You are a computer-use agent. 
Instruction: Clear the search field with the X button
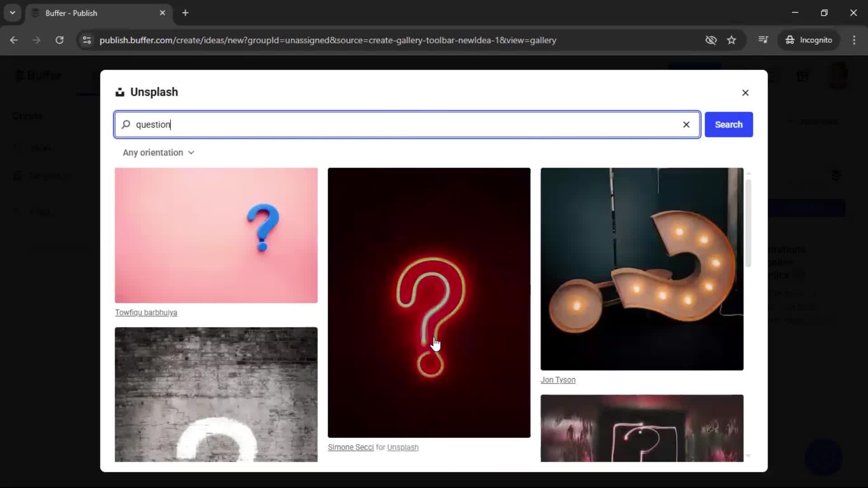point(686,125)
